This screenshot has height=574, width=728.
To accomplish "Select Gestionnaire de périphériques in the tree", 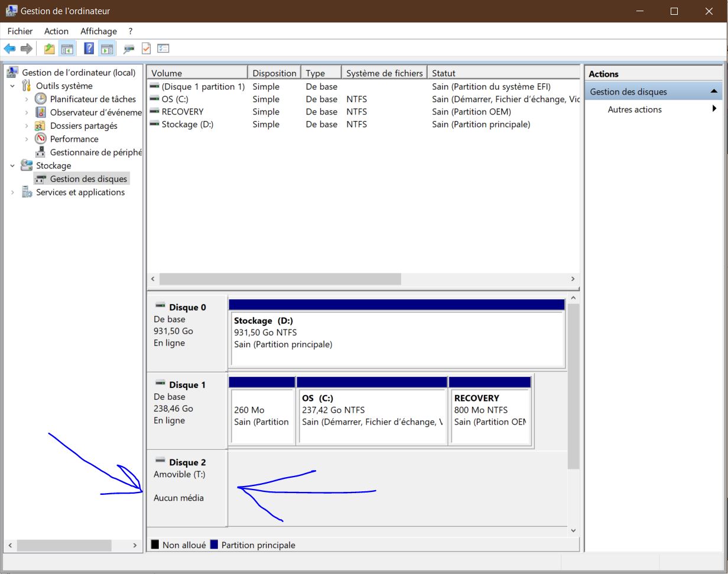I will [95, 152].
